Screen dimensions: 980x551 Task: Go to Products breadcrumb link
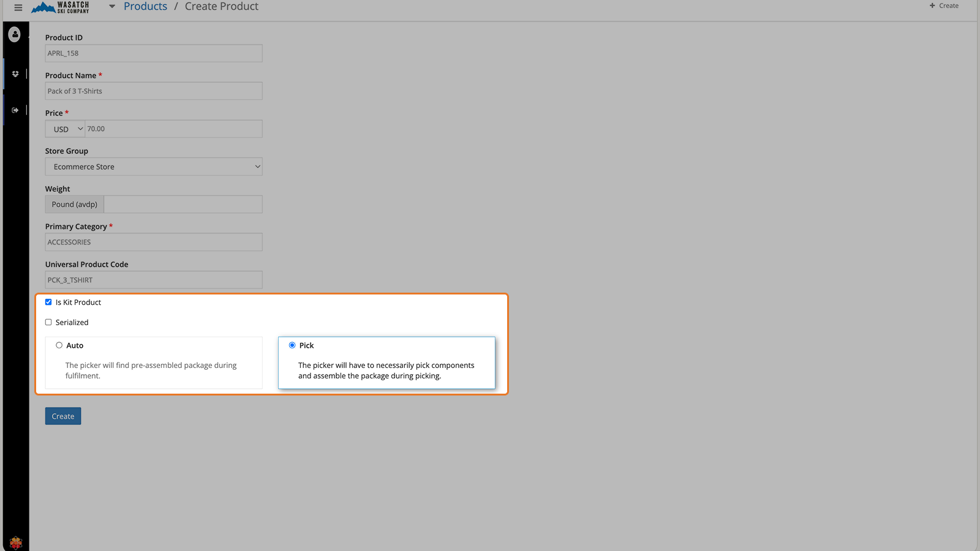pos(145,7)
